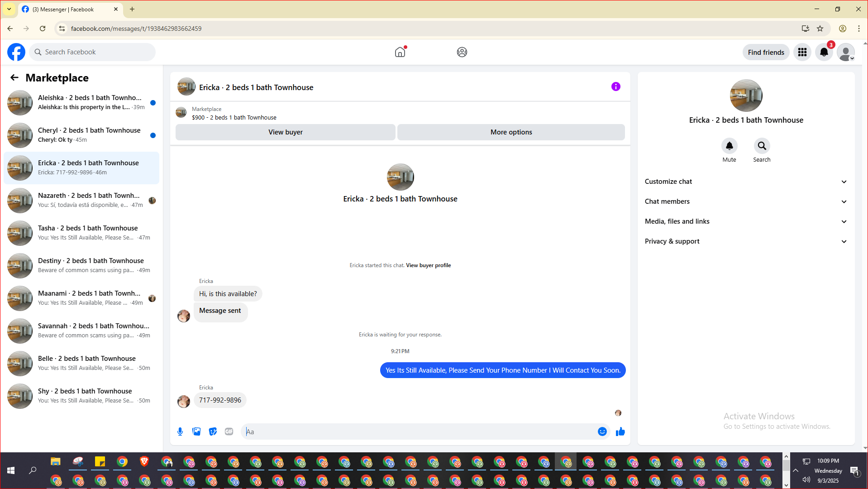Screen dimensions: 868x489
Task: Open conversation information icon
Action: (616, 86)
